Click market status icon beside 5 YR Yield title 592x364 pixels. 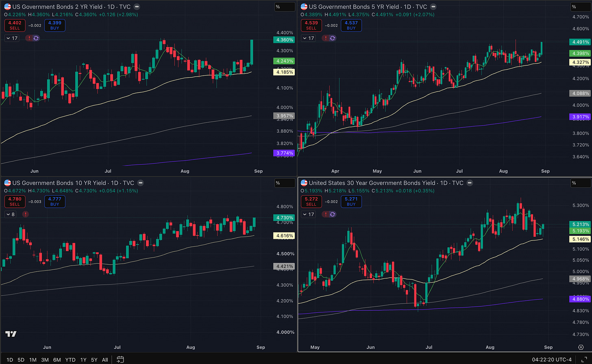(x=433, y=7)
